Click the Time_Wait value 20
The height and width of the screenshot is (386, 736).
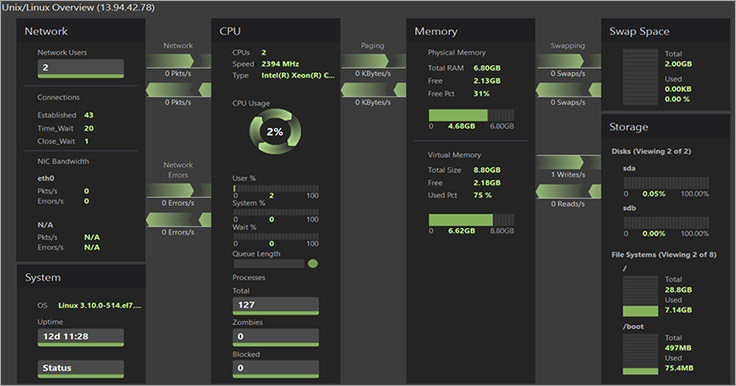click(x=89, y=128)
